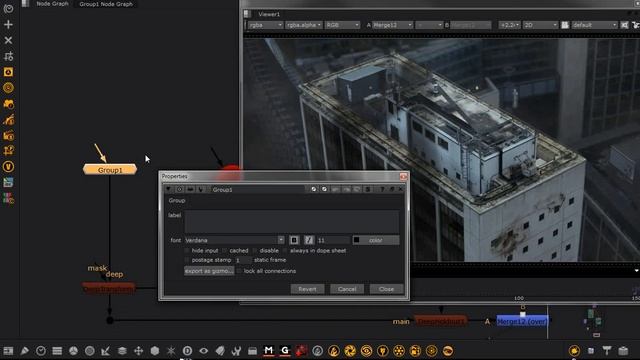This screenshot has width=640, height=360.
Task: Open the 2D view mode dropdown
Action: [540, 25]
